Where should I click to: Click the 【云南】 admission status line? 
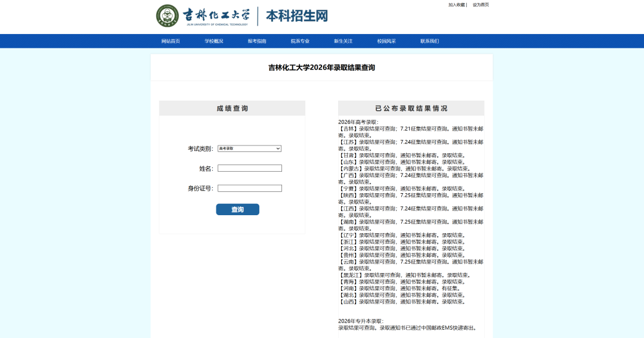411,265
